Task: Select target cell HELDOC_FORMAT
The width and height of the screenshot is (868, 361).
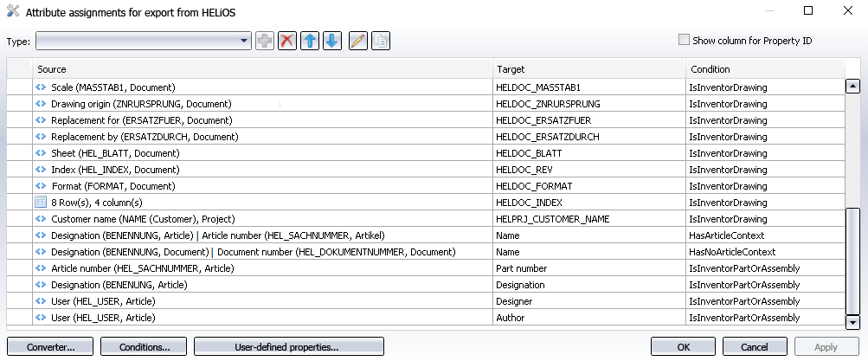Action: point(589,186)
